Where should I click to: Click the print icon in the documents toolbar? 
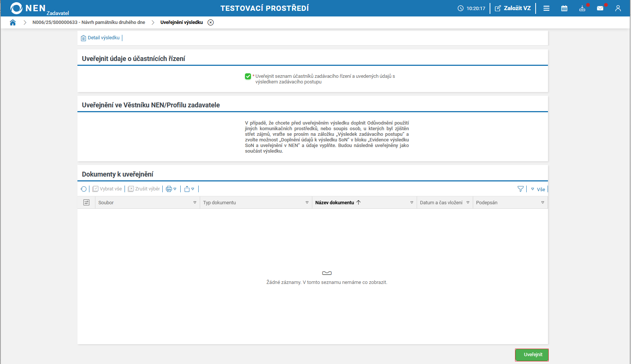[169, 189]
